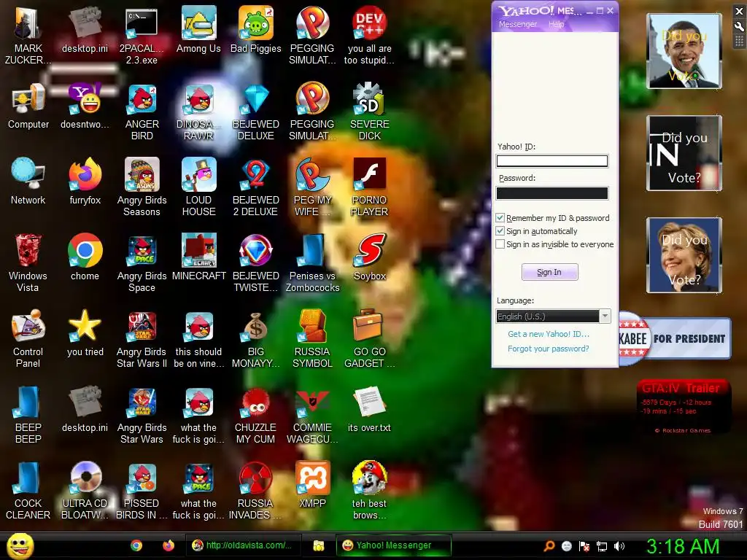Click the 'doesntwo' Yahoo icon
The height and width of the screenshot is (560, 747).
[x=85, y=106]
